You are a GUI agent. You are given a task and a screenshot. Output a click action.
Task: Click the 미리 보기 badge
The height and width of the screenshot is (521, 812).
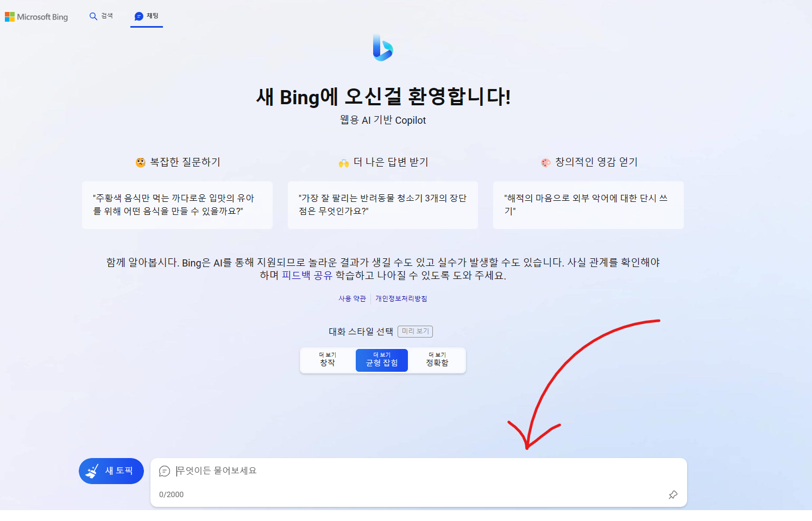click(x=416, y=331)
